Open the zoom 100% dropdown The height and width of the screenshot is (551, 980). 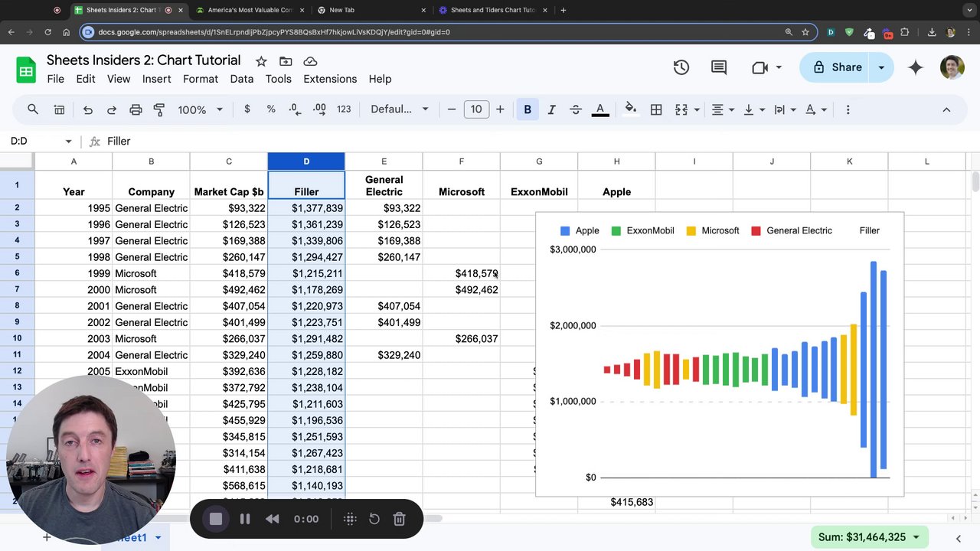pyautogui.click(x=200, y=109)
